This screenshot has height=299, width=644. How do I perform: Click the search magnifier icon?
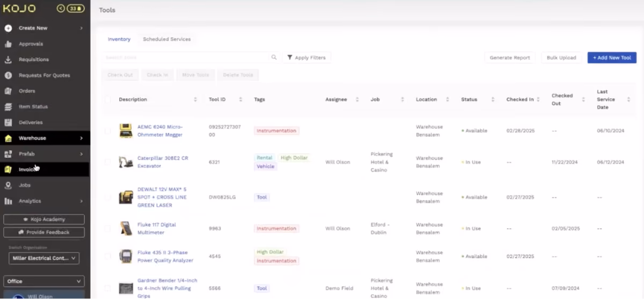coord(274,57)
